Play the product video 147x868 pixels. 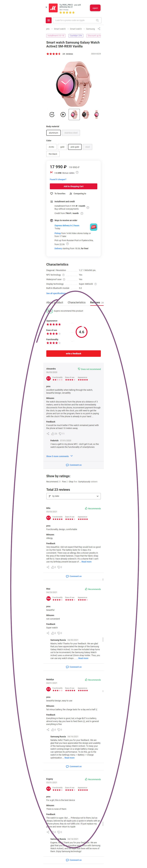tap(63, 115)
